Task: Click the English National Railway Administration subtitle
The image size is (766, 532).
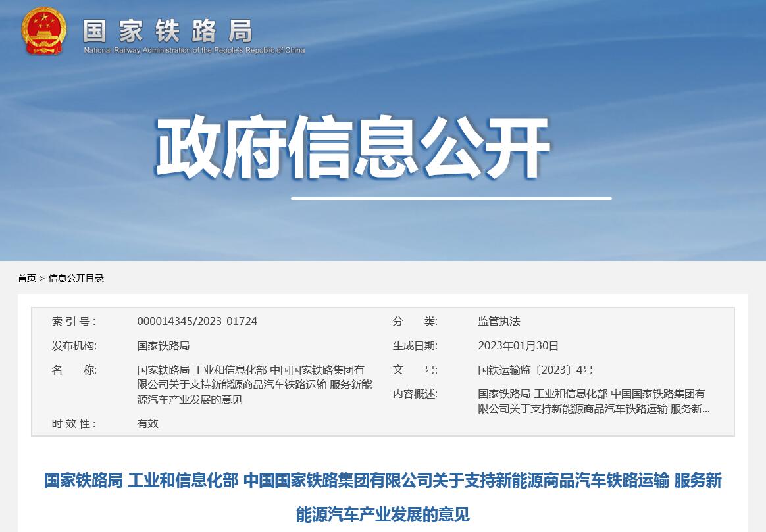Action: (194, 50)
